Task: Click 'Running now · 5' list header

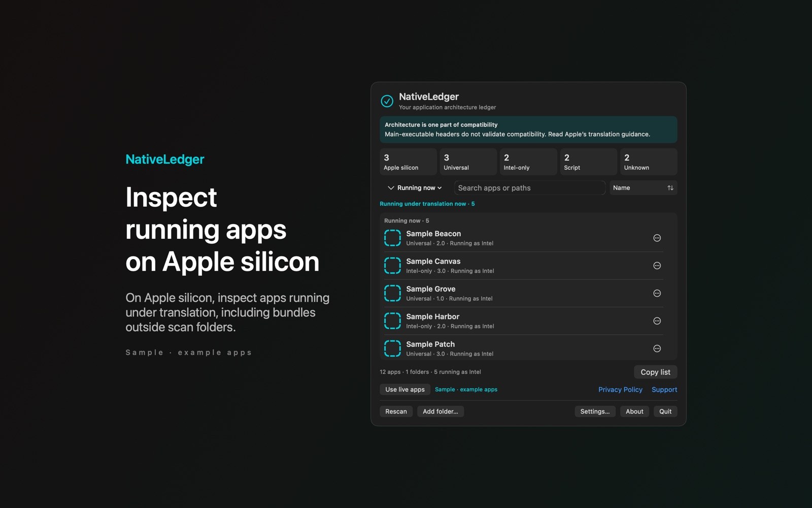Action: pos(407,220)
